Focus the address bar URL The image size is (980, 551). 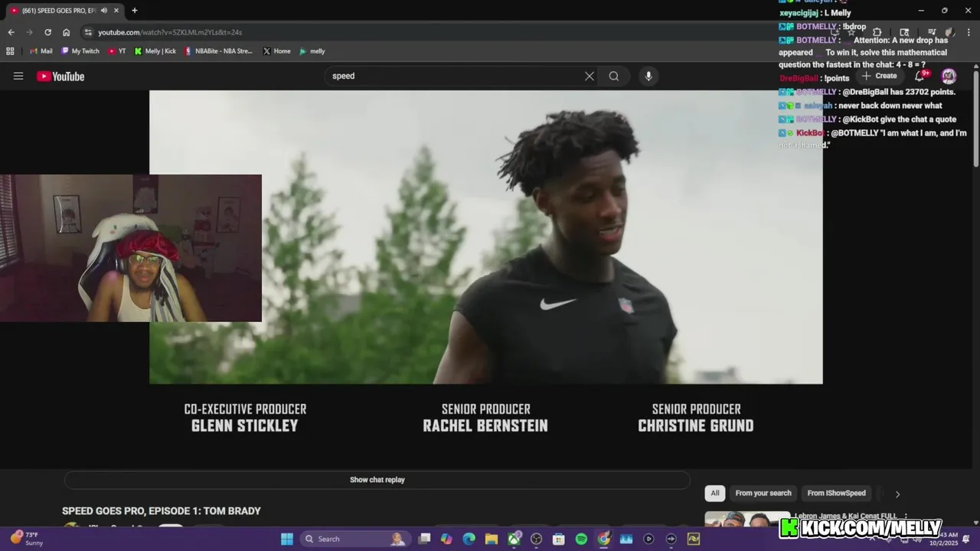pos(170,32)
